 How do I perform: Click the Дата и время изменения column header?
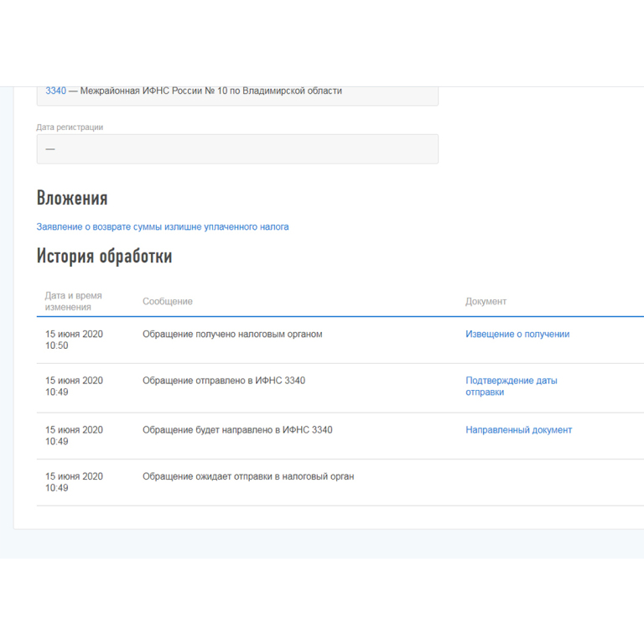pyautogui.click(x=74, y=301)
